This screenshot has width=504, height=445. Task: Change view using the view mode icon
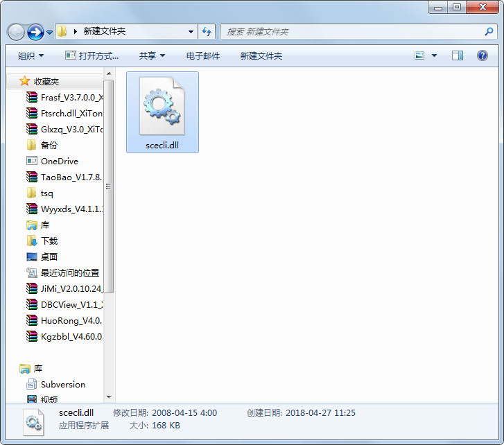click(419, 55)
